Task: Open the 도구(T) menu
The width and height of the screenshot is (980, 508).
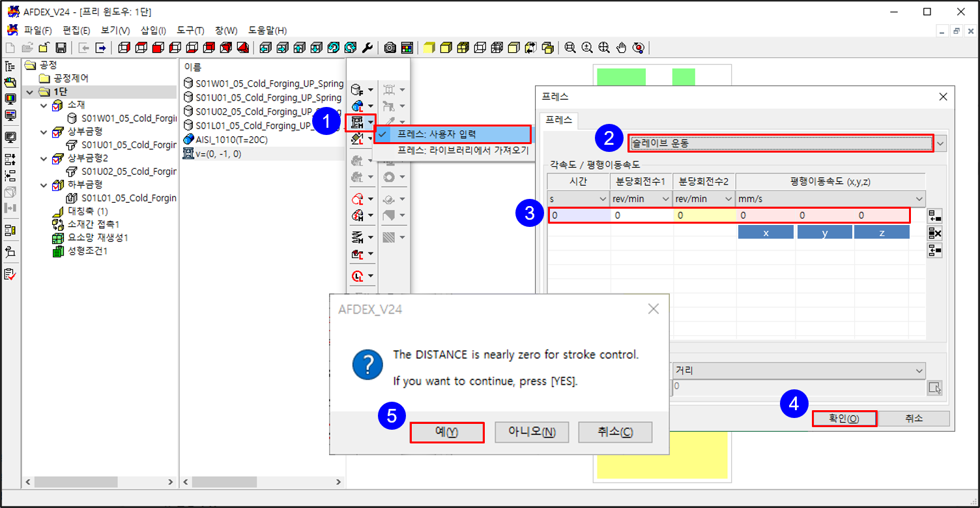Action: click(x=190, y=31)
